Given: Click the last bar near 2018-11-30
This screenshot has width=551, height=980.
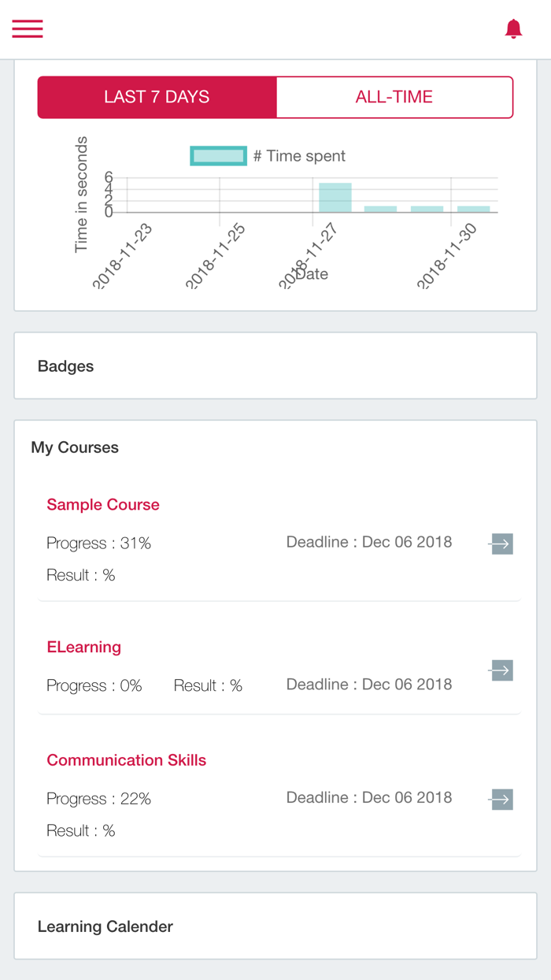Looking at the screenshot, I should (x=474, y=209).
